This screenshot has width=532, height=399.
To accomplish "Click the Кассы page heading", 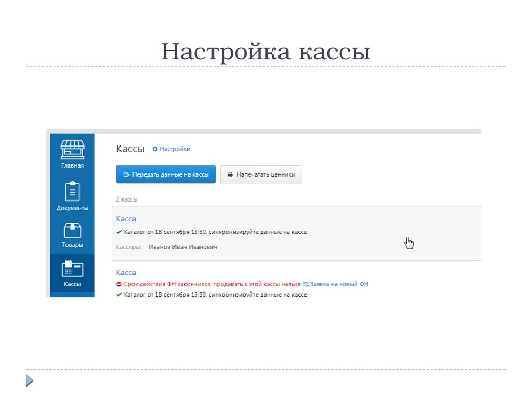I will pyautogui.click(x=130, y=149).
